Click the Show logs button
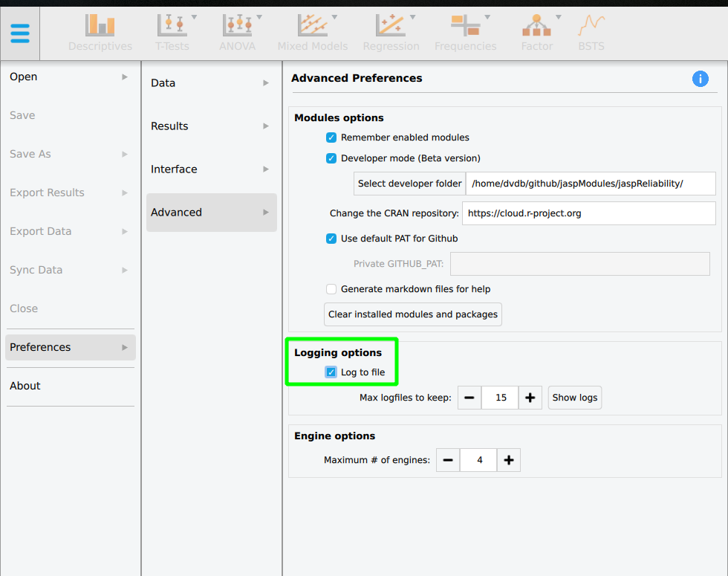Image resolution: width=728 pixels, height=576 pixels. pos(574,398)
